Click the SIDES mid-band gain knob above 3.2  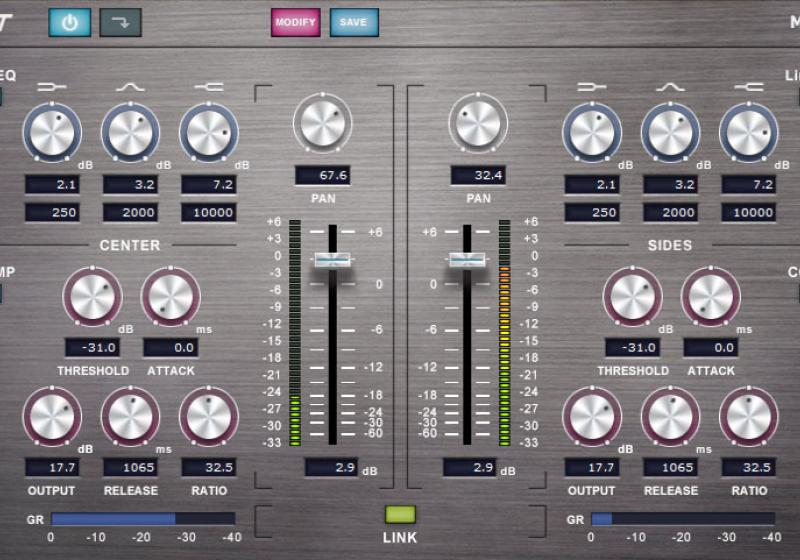(x=670, y=133)
